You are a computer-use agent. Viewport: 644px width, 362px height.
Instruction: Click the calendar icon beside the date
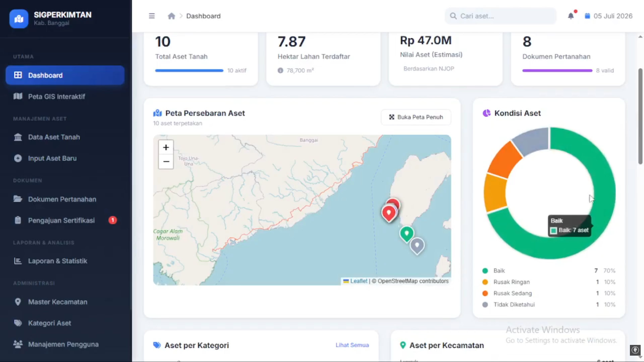coord(587,16)
